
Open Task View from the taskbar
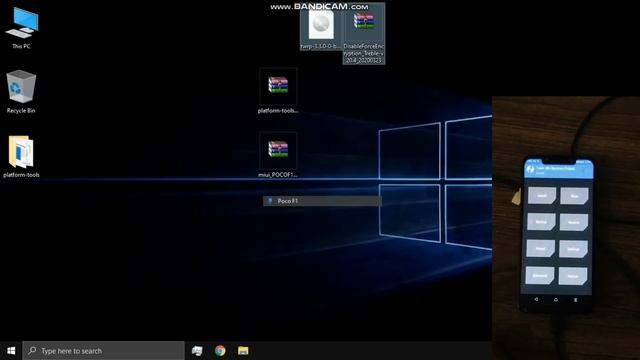[197, 351]
